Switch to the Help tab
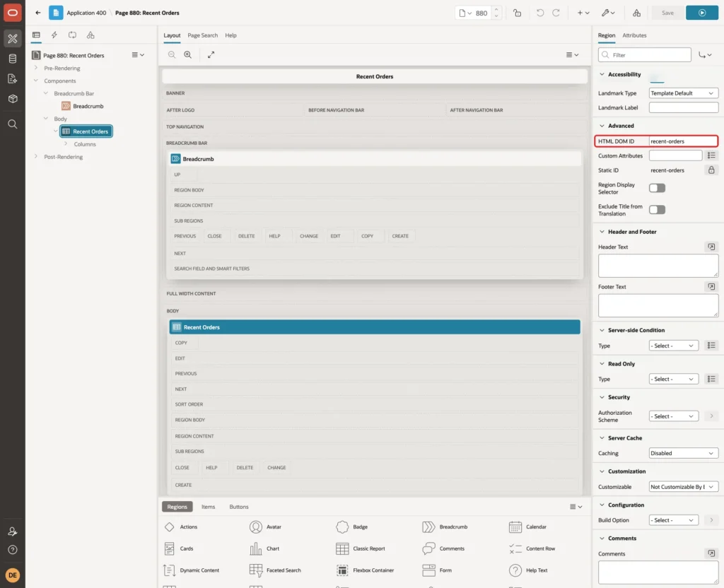Screen dimensions: 724x588 [231, 35]
